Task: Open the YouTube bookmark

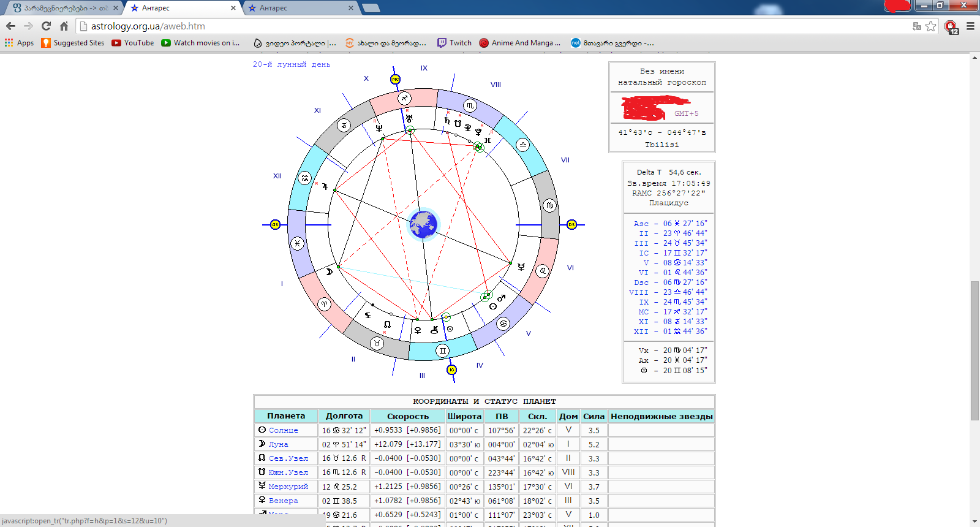Action: point(132,43)
